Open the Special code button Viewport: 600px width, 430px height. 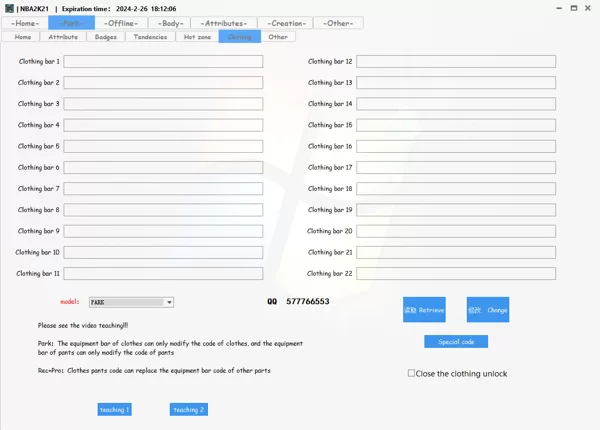pos(456,342)
